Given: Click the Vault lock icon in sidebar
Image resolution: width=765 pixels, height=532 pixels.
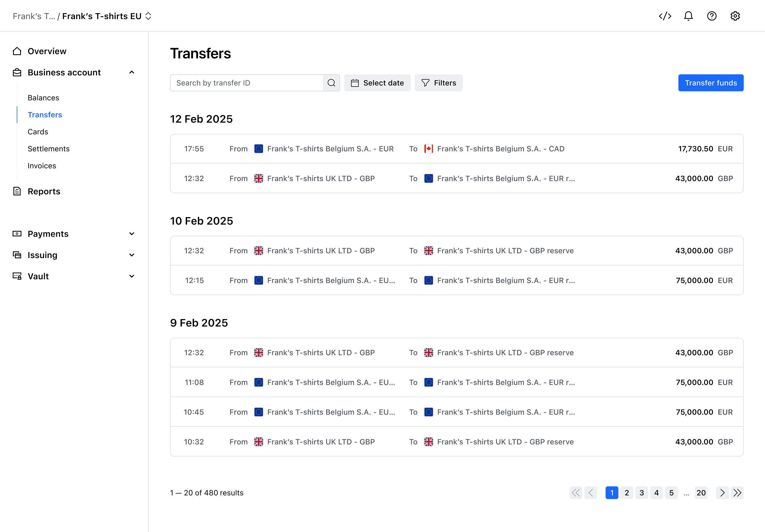Looking at the screenshot, I should click(x=17, y=276).
